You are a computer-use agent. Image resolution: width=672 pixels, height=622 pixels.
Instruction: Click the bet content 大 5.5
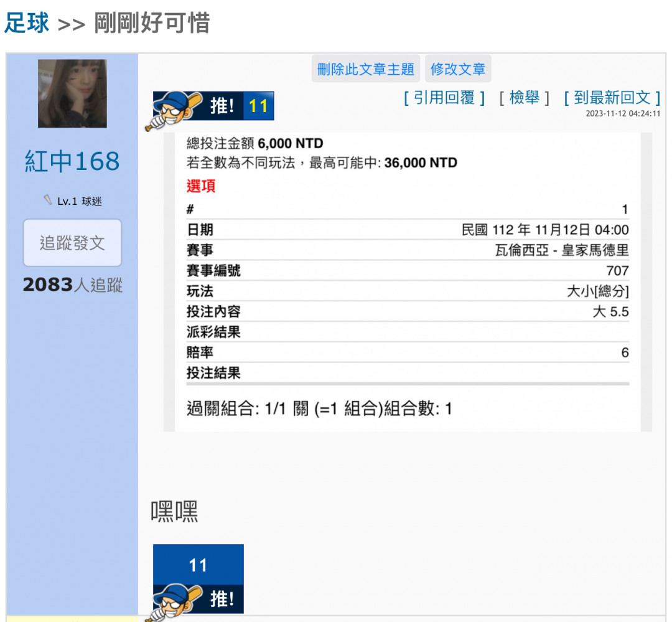tap(611, 311)
